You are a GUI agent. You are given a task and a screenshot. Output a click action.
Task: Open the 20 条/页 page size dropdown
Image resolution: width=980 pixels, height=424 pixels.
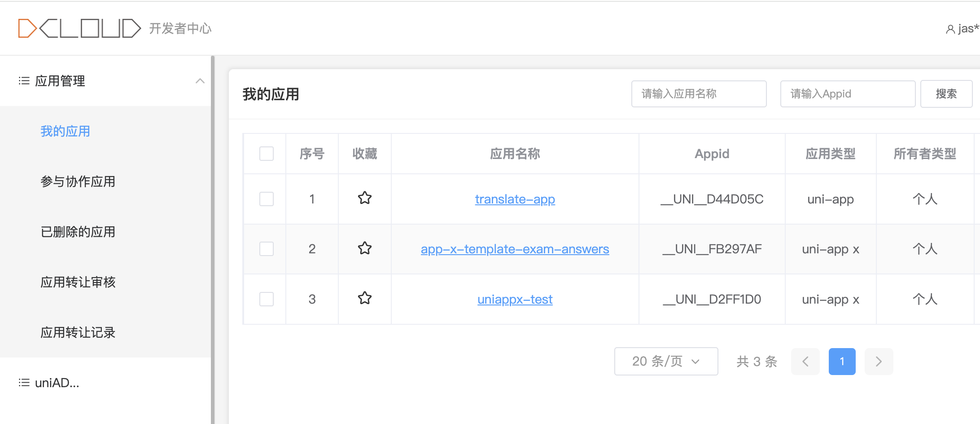pyautogui.click(x=666, y=361)
